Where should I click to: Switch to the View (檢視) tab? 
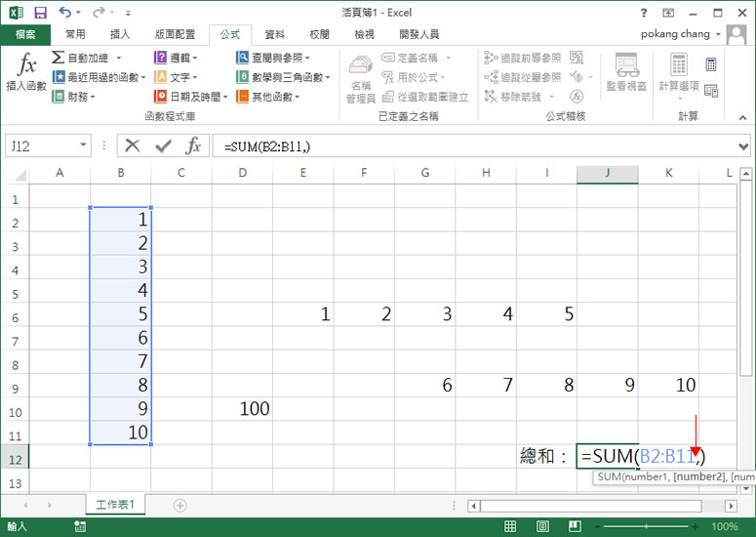[x=364, y=34]
